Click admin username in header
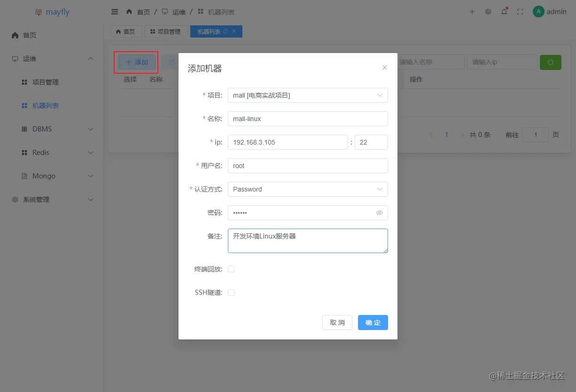 coord(557,12)
